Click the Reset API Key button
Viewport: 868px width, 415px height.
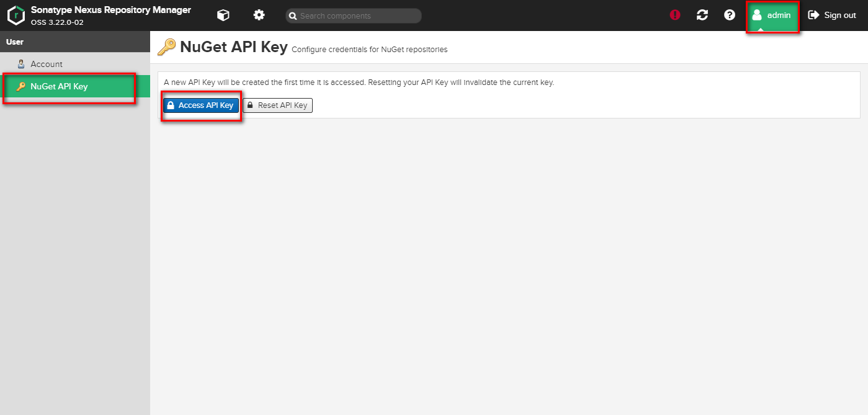(x=277, y=105)
